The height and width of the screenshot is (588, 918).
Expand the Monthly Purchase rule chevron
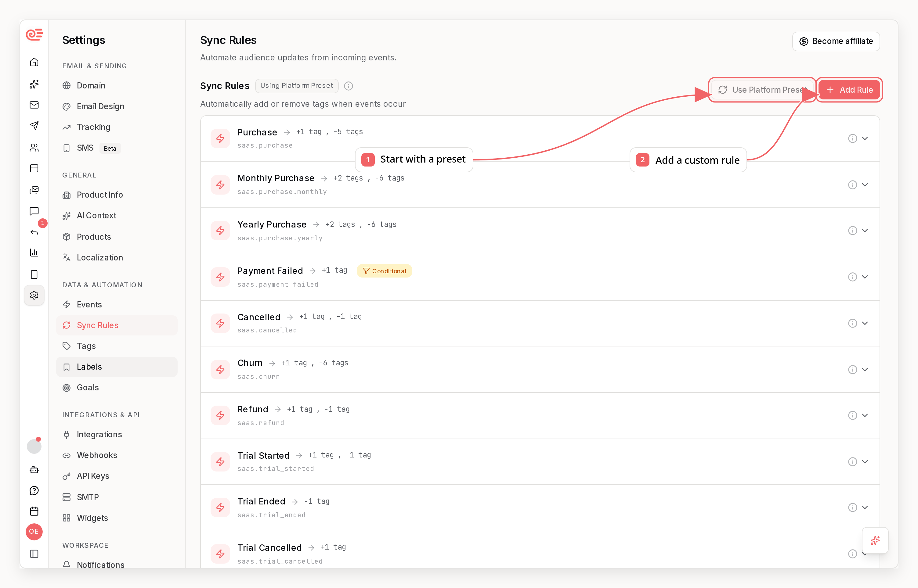coord(865,185)
